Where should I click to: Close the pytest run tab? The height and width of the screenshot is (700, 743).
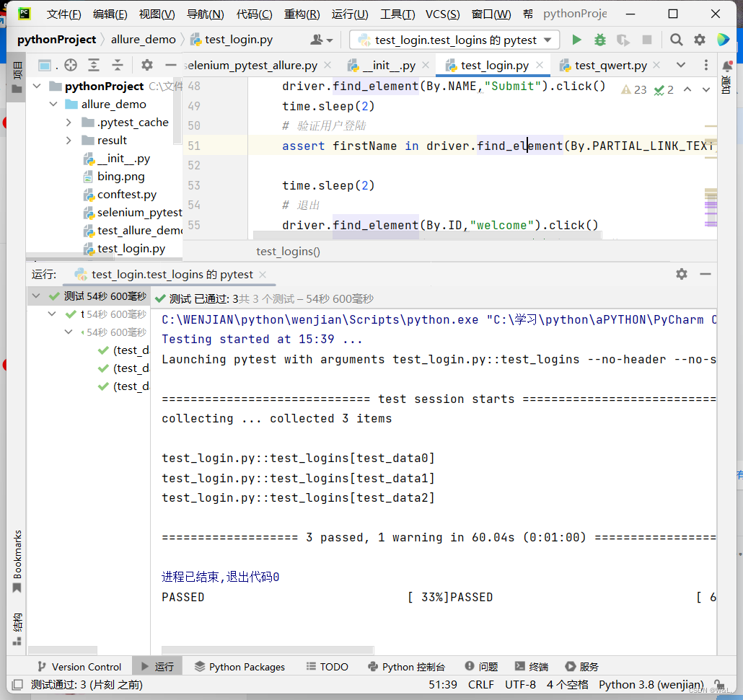tap(263, 275)
